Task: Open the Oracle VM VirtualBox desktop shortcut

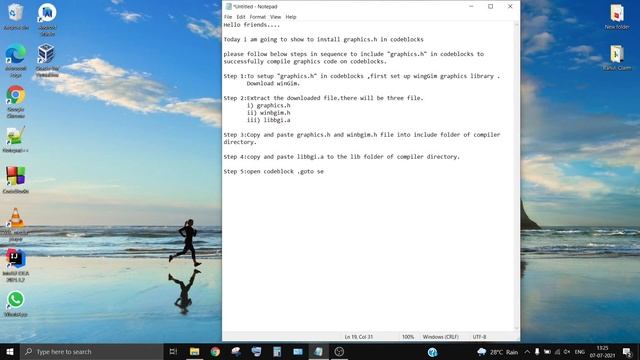Action: [x=47, y=60]
